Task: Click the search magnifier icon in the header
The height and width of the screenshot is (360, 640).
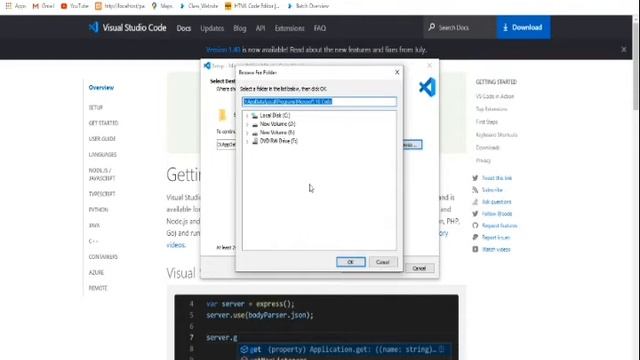Action: click(x=431, y=27)
